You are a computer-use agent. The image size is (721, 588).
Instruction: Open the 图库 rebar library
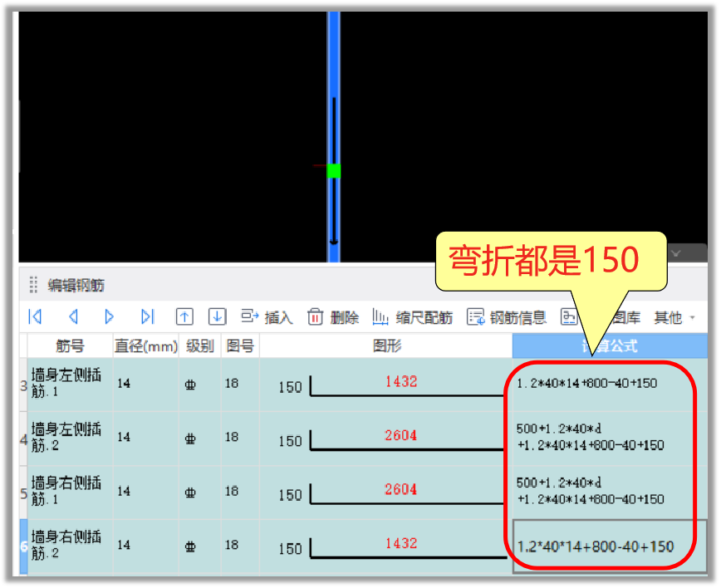click(627, 317)
